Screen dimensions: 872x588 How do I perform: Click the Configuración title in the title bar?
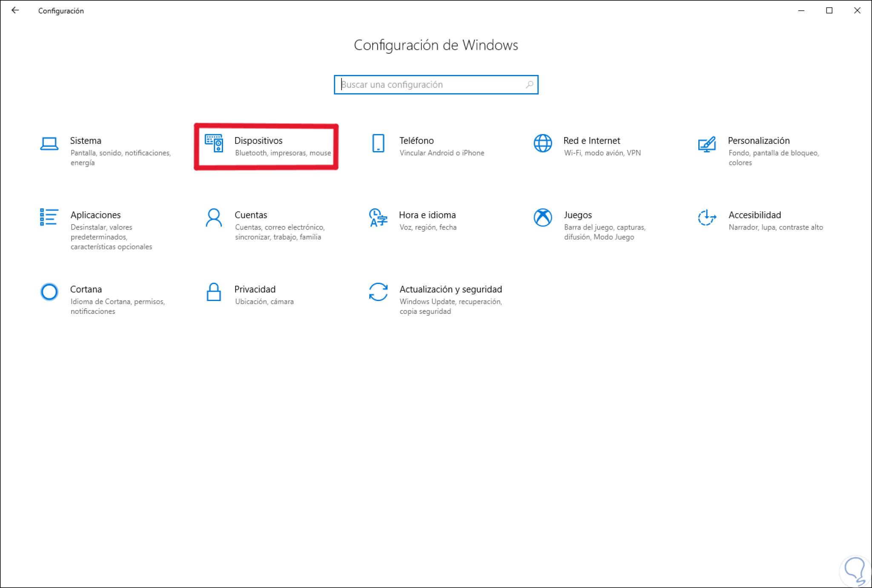(61, 10)
